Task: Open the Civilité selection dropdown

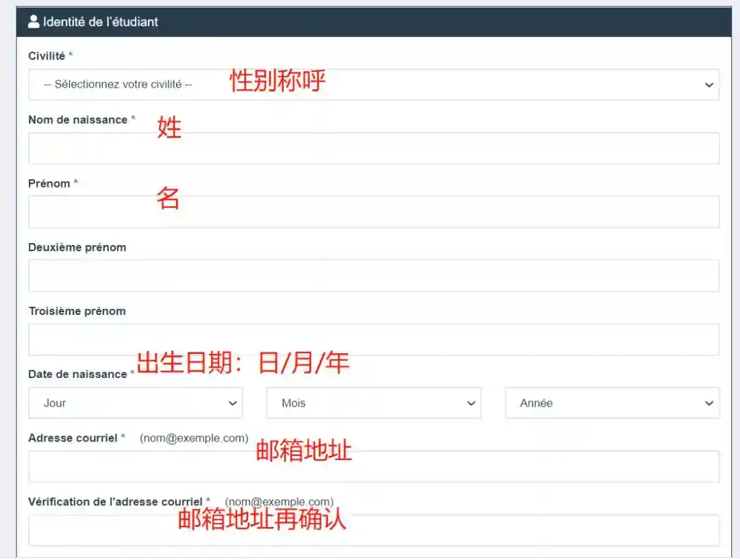Action: [x=373, y=85]
